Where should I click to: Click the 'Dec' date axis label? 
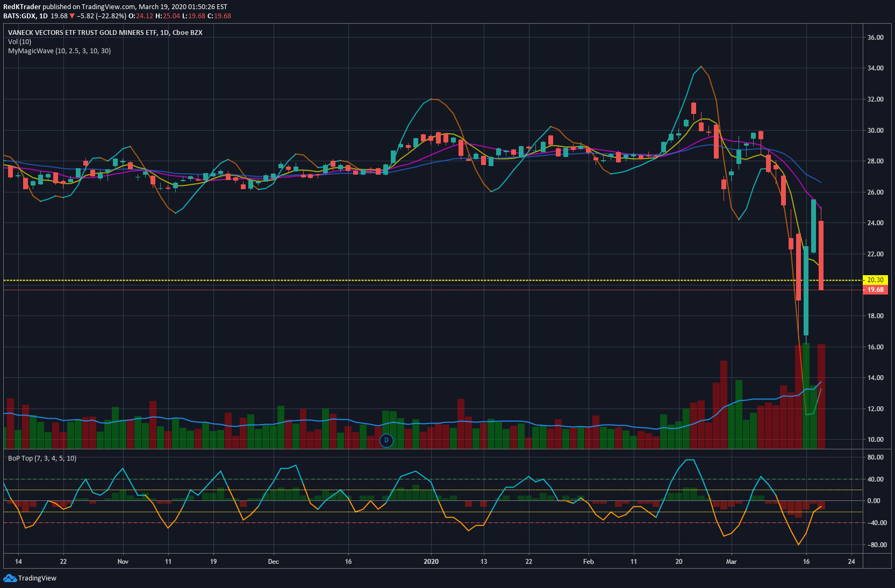click(274, 562)
